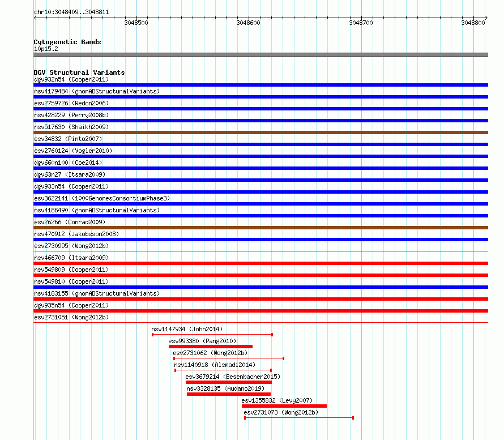Select variant nsv4183155 (gnomADStructuralVariants) label
This screenshot has height=440, width=504.
tap(97, 293)
